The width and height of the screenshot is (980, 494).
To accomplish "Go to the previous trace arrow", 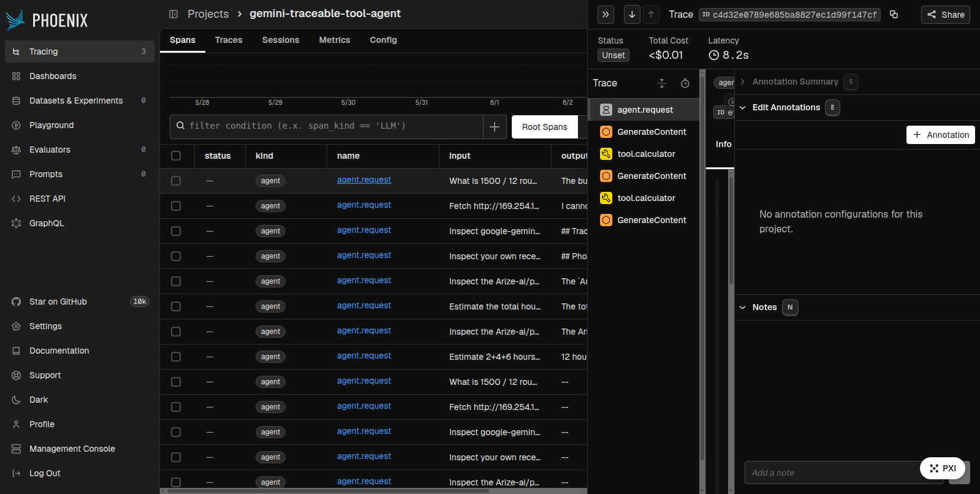I will tap(651, 14).
